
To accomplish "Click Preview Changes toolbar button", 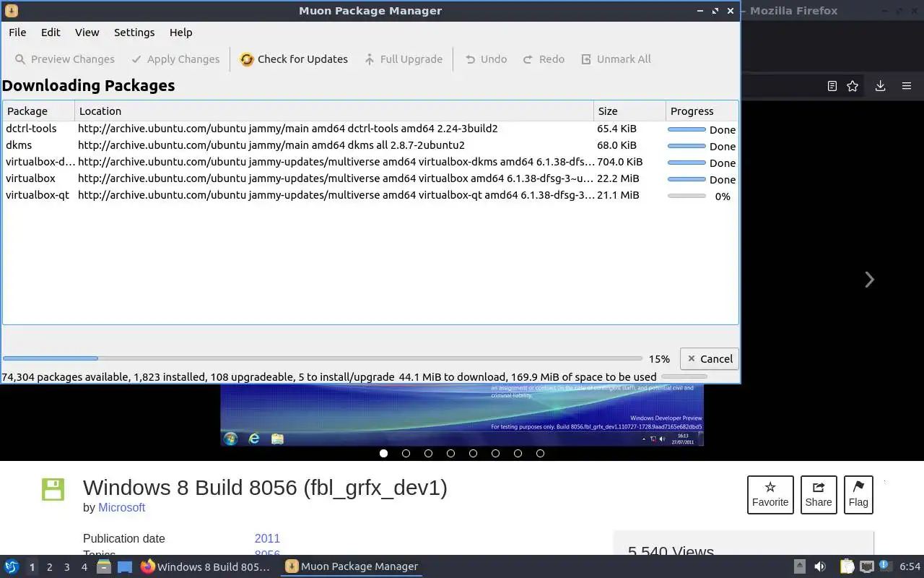I will (x=64, y=59).
